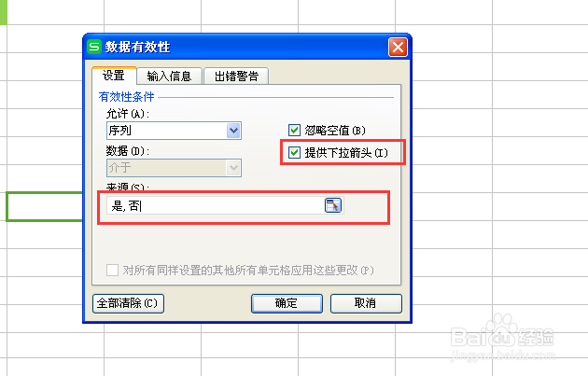Screen dimensions: 588x376
Task: Click the disabled 对所有同样设置的其他所有单元格应用这些更改 checkbox
Action: [112, 270]
